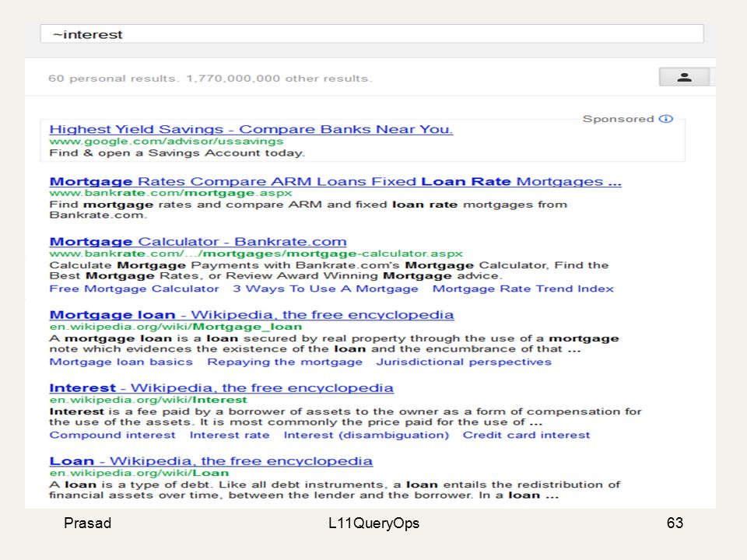The image size is (747, 560).
Task: Open Mortgage loan Wikipedia result title
Action: [251, 315]
